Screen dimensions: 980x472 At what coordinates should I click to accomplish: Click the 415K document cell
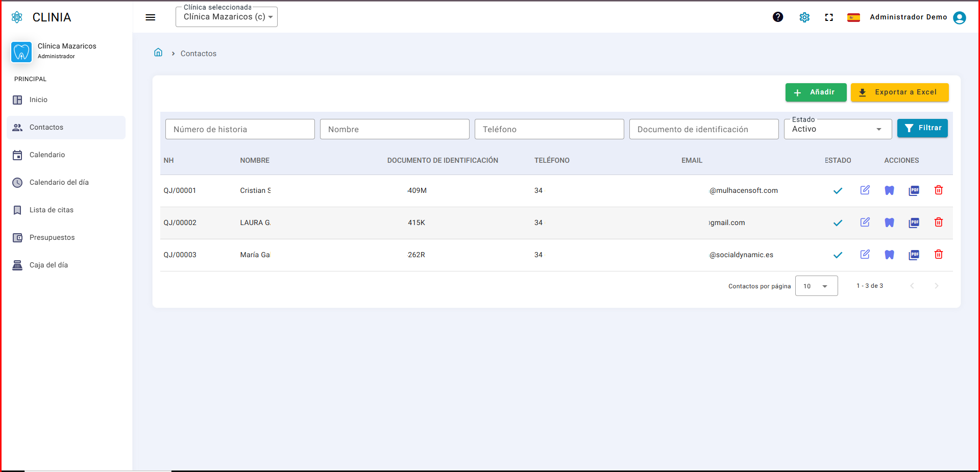coord(416,222)
